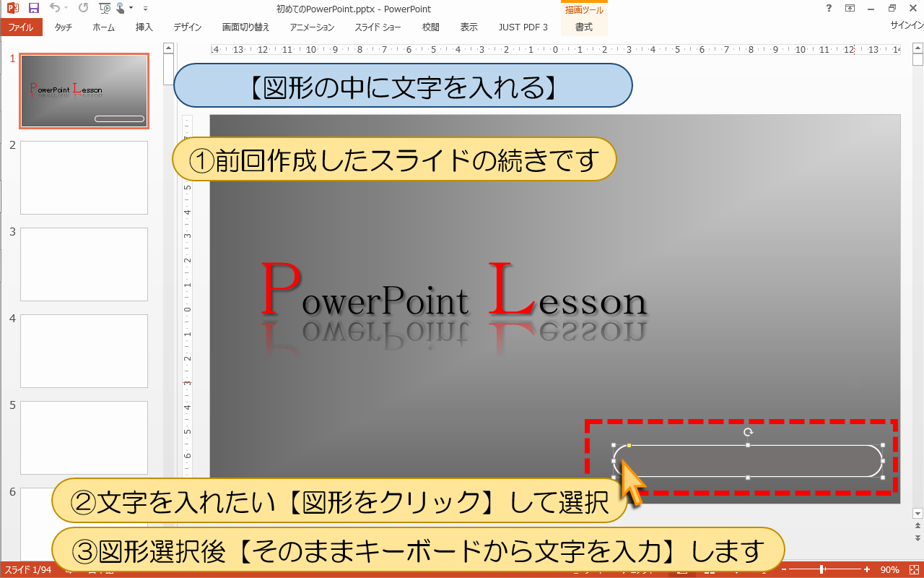This screenshot has height=578, width=924.
Task: Click the main editor scroll-down arrow
Action: (918, 513)
